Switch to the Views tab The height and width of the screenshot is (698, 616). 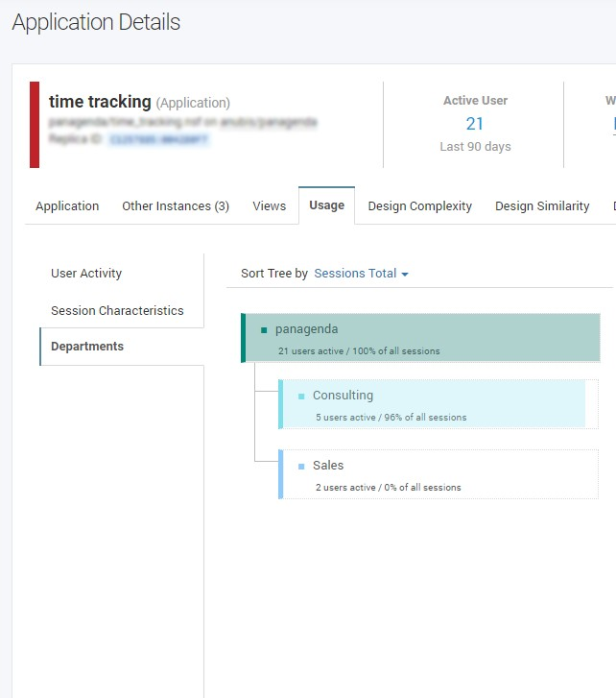[269, 206]
